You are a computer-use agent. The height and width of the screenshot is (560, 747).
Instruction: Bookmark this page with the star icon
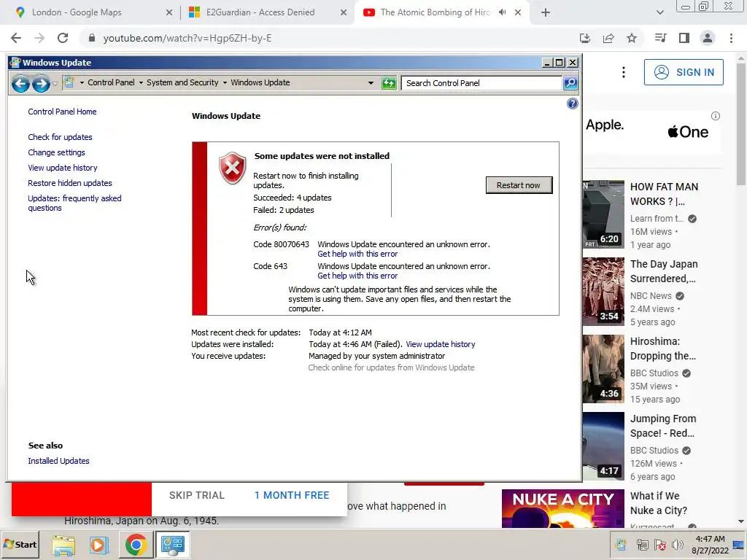point(632,38)
